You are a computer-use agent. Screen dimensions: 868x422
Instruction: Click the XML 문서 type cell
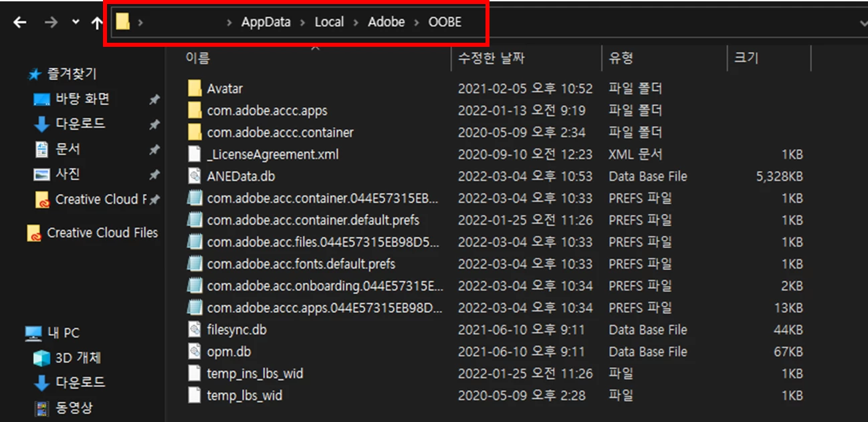point(635,154)
